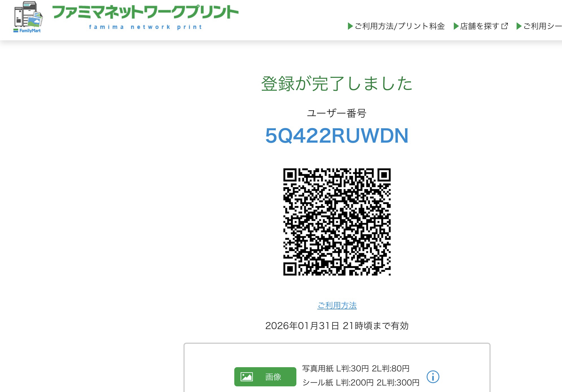Image resolution: width=562 pixels, height=392 pixels.
Task: Click green arrow before ご利用シー
Action: [519, 26]
